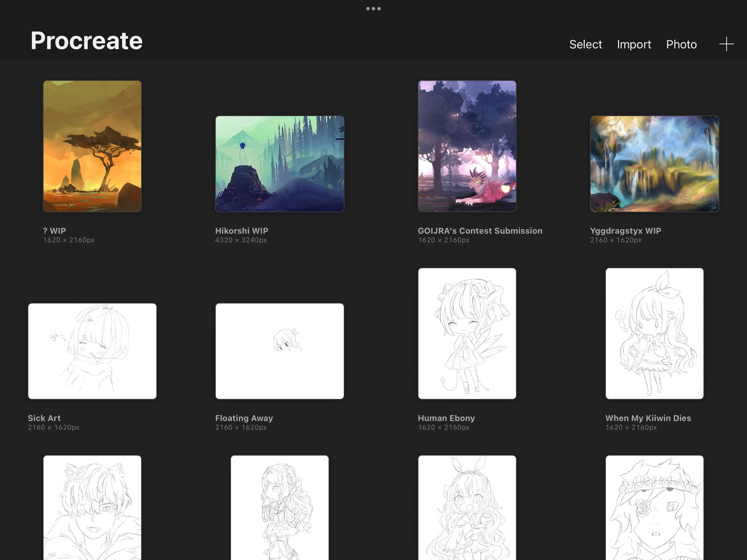Tap the Sick Art title to rename it
Screen dimensions: 747x560
pos(44,418)
